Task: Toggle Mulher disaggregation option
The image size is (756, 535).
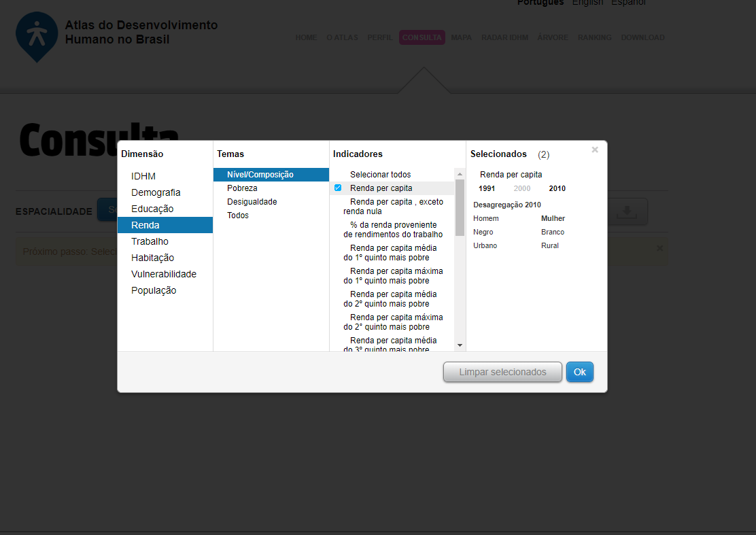Action: (x=553, y=219)
